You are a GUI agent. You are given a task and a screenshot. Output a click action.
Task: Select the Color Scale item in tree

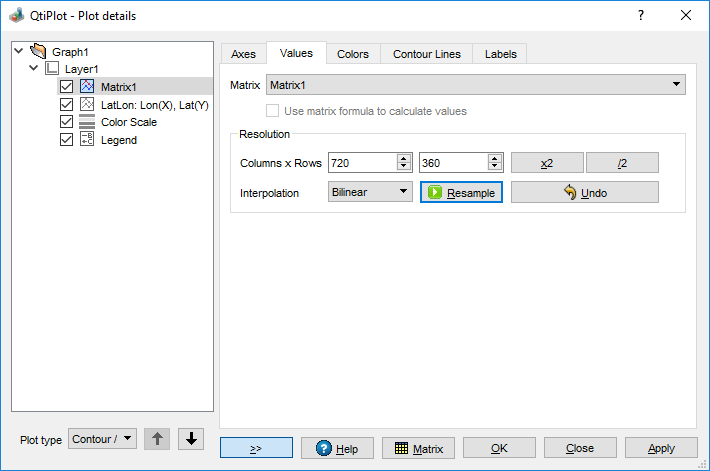[128, 122]
